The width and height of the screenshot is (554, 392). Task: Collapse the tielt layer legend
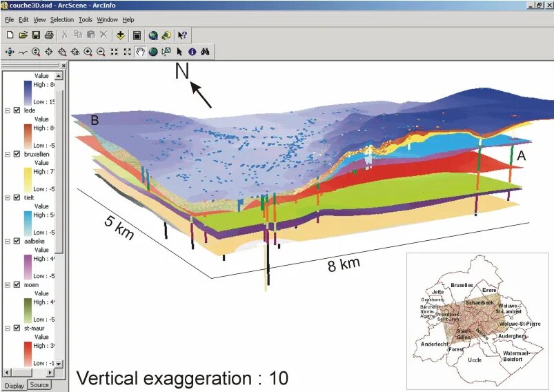point(7,197)
